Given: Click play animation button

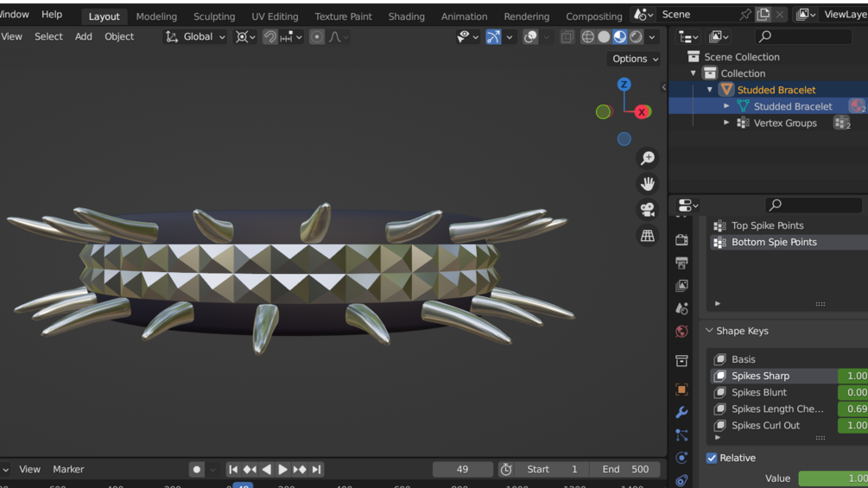Looking at the screenshot, I should point(283,469).
